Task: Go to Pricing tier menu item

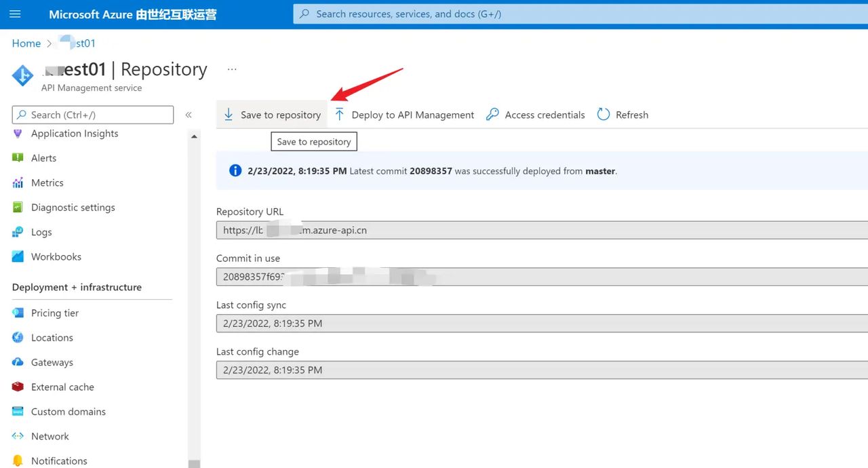Action: click(x=55, y=313)
